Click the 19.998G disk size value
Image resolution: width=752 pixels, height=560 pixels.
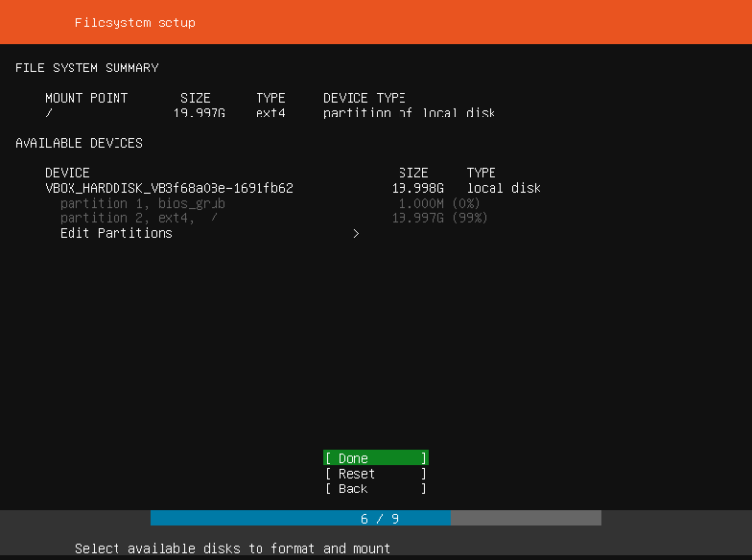coord(417,188)
